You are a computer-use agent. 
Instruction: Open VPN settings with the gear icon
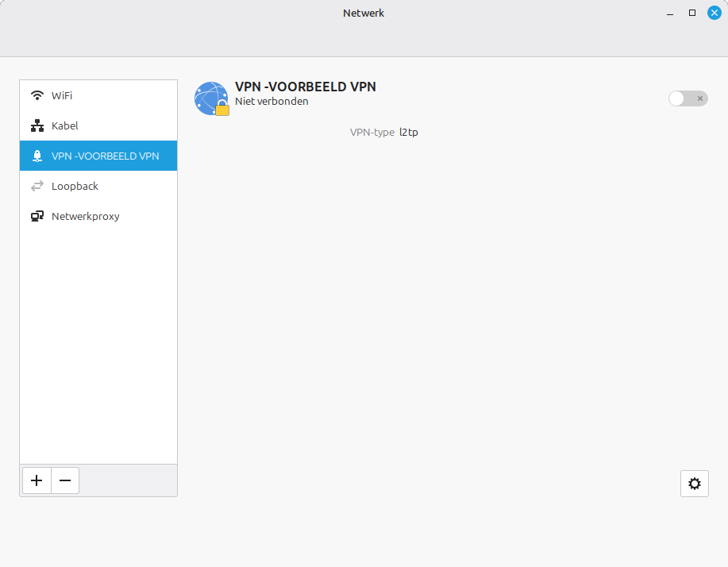click(694, 484)
